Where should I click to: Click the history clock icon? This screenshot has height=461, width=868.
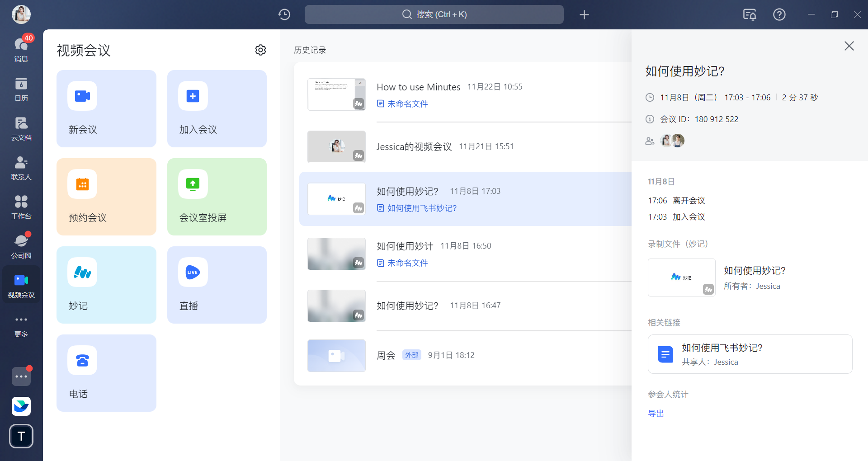click(x=284, y=14)
